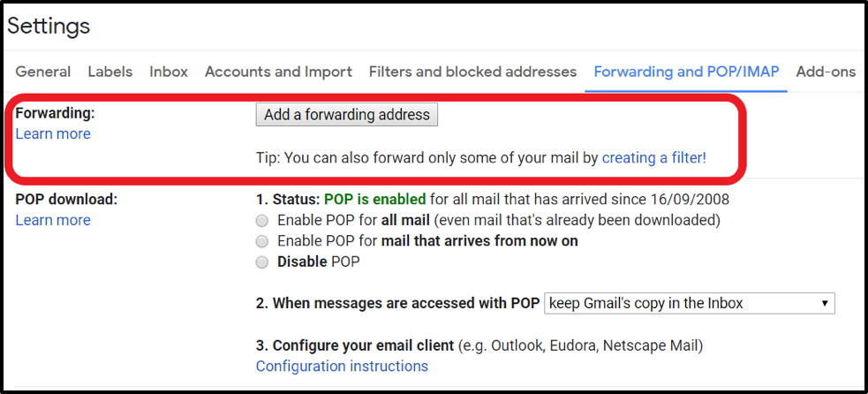Click the Forwarding and POP/IMAP tab
868x394 pixels.
(x=686, y=72)
